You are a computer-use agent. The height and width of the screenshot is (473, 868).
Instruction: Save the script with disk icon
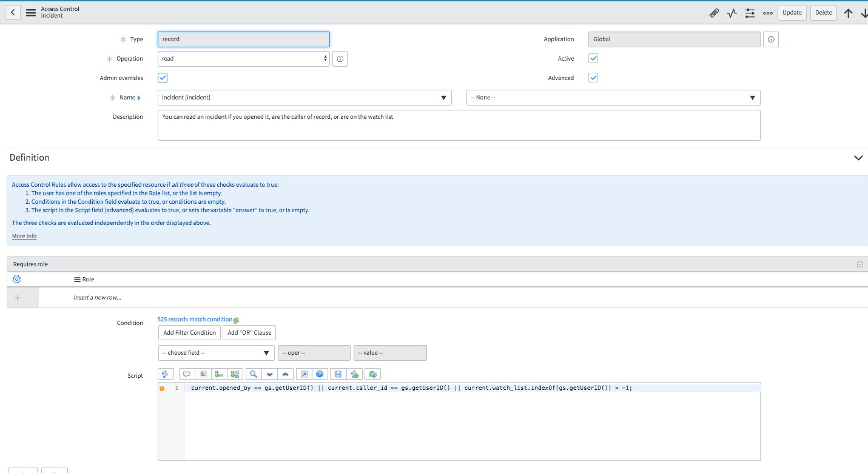338,374
